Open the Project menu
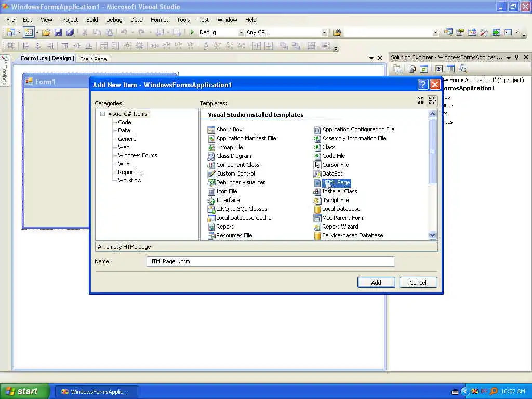The width and height of the screenshot is (532, 399). pos(69,20)
